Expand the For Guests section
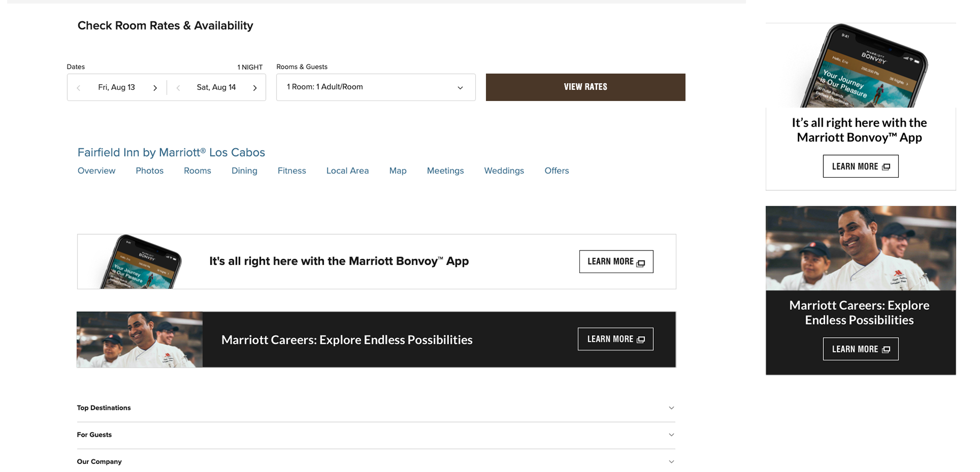 [x=376, y=435]
